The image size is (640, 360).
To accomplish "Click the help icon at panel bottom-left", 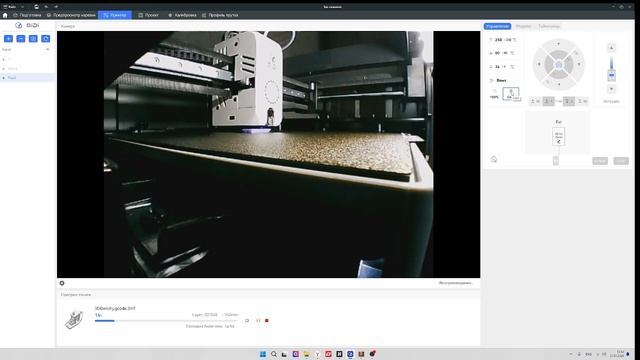I will (494, 159).
